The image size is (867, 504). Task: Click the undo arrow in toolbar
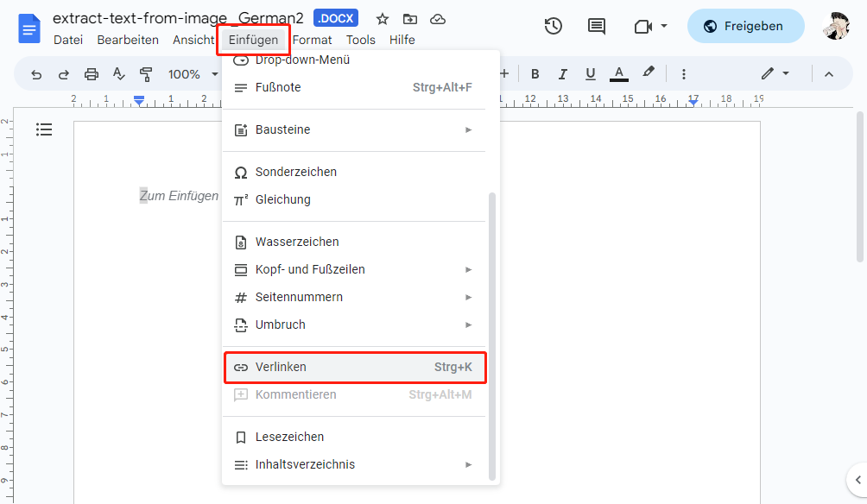click(36, 74)
